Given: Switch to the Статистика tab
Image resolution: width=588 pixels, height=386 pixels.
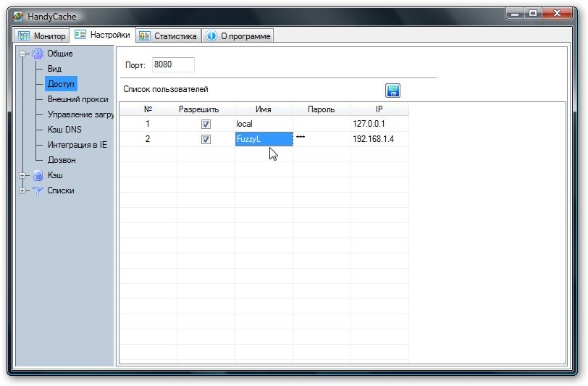Looking at the screenshot, I should (x=168, y=36).
